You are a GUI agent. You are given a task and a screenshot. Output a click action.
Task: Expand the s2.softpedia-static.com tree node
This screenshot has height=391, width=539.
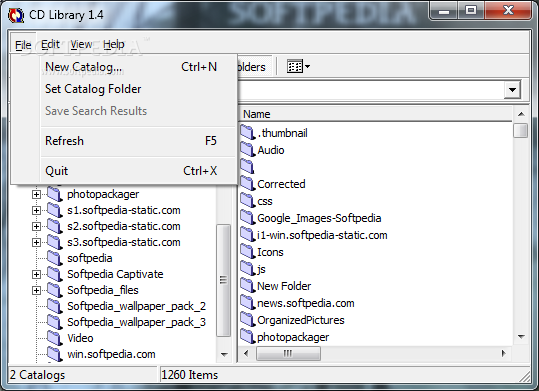(36, 226)
